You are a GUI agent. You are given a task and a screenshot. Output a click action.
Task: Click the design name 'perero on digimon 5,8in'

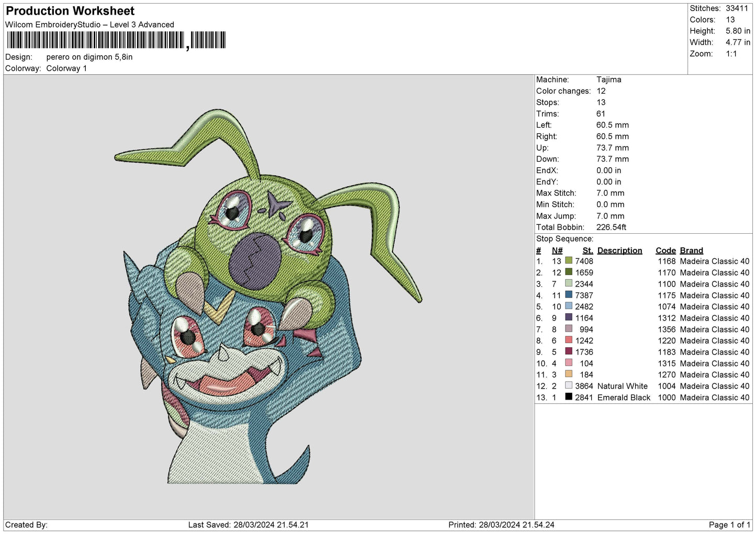pyautogui.click(x=89, y=57)
